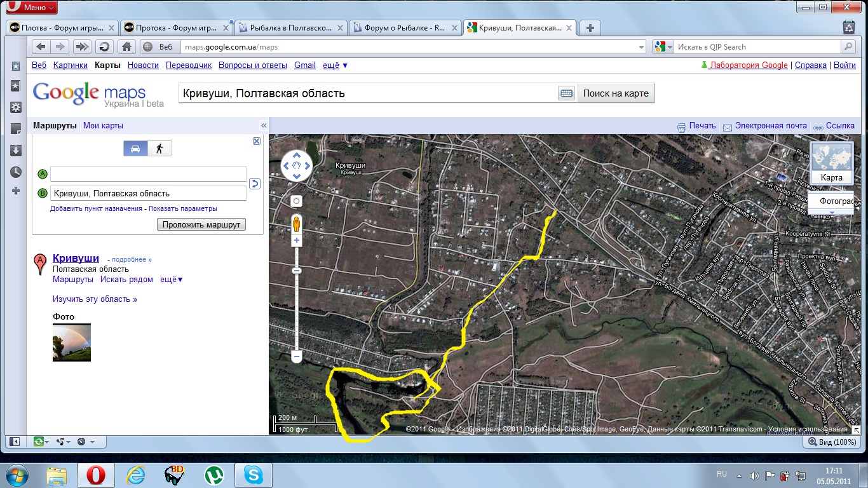The width and height of the screenshot is (868, 488).
Task: Open the on-screen keyboard icon in search box
Action: (x=566, y=93)
